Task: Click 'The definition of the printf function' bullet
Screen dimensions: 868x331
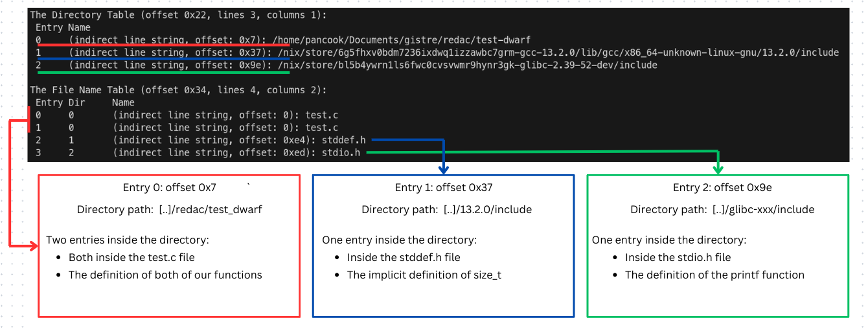Action: [x=714, y=275]
